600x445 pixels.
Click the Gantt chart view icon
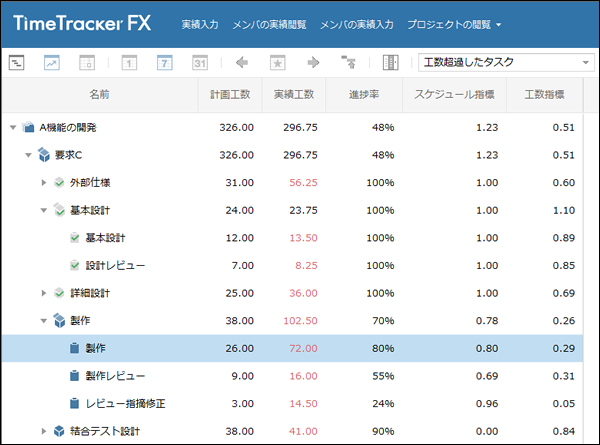click(x=16, y=63)
